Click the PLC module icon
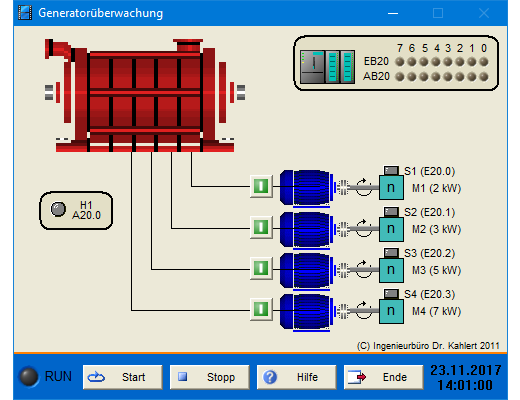520x400 pixels. [x=327, y=66]
